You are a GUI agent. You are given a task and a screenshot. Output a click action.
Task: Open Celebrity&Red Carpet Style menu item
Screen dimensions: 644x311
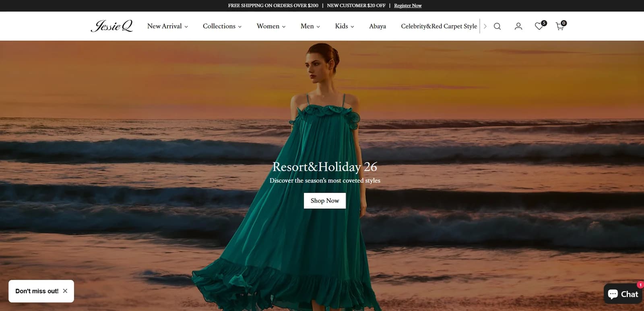click(x=439, y=26)
